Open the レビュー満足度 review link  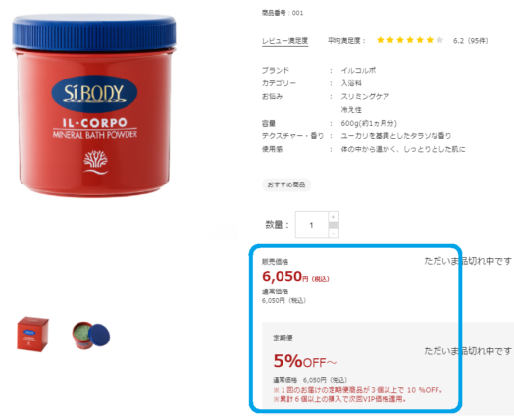pyautogui.click(x=284, y=41)
